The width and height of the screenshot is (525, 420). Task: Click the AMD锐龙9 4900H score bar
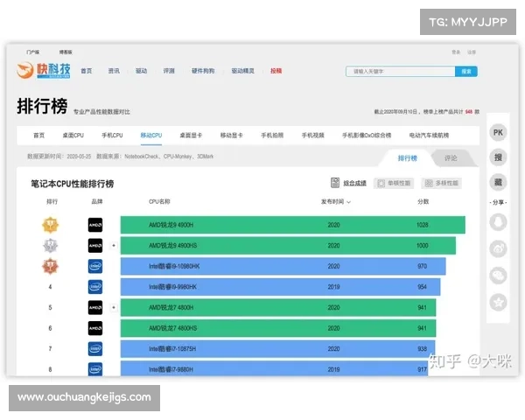292,225
